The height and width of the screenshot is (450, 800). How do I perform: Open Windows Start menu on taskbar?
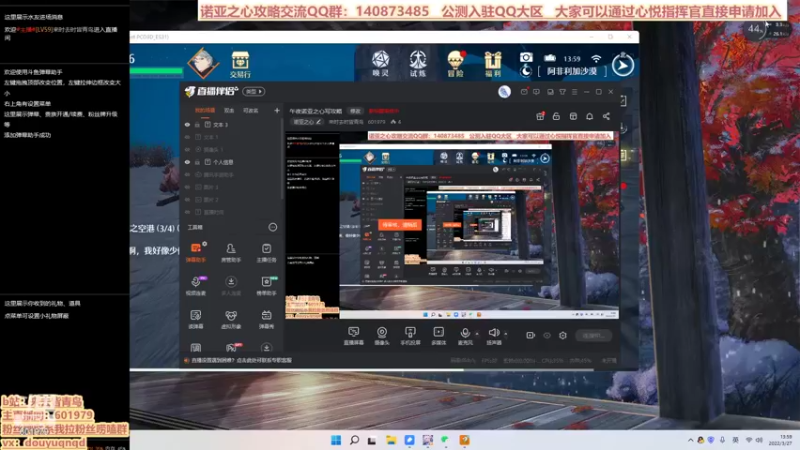click(x=336, y=440)
